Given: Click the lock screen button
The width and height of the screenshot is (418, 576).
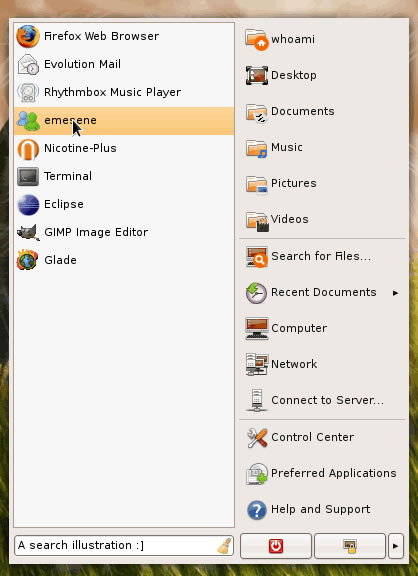Looking at the screenshot, I should pos(350,546).
